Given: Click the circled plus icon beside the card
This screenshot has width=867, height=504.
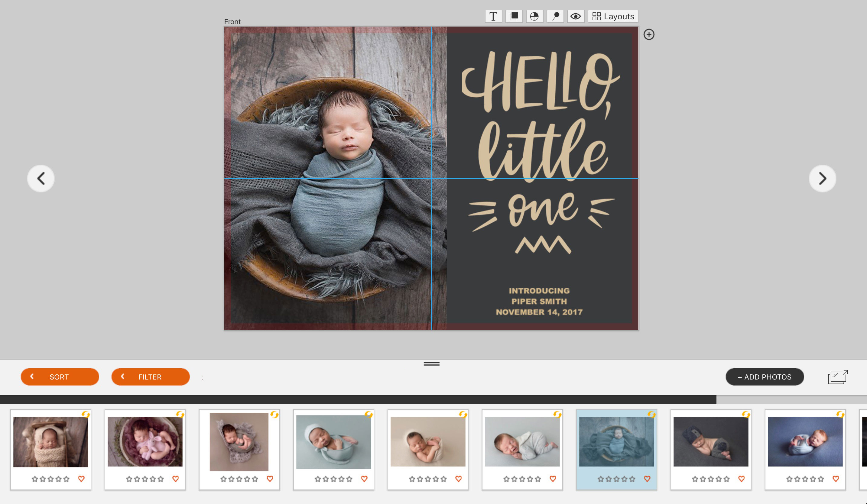Looking at the screenshot, I should [x=649, y=34].
